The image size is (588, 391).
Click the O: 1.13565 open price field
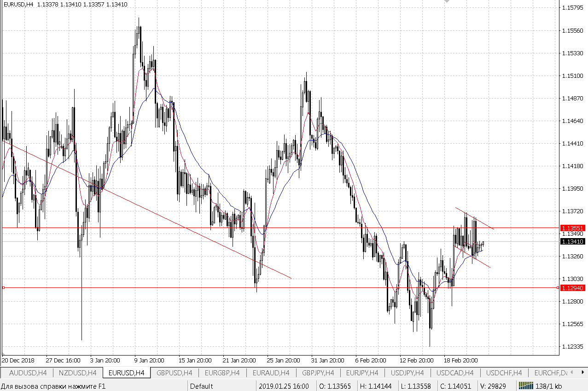pyautogui.click(x=335, y=386)
